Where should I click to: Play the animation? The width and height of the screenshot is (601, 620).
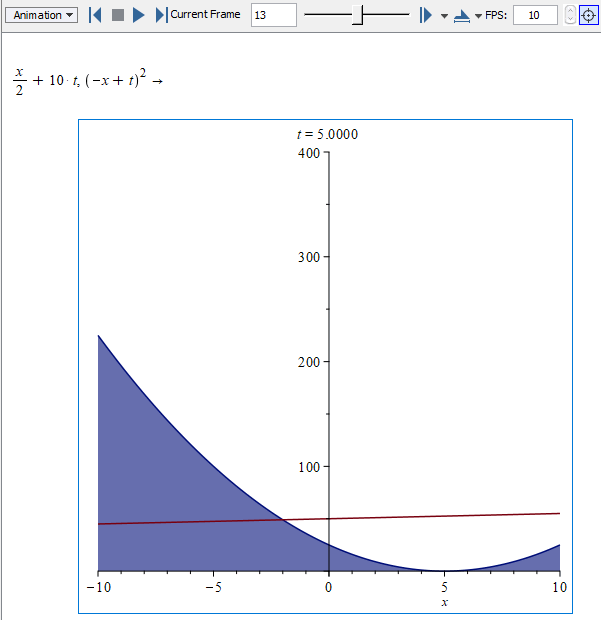(139, 15)
